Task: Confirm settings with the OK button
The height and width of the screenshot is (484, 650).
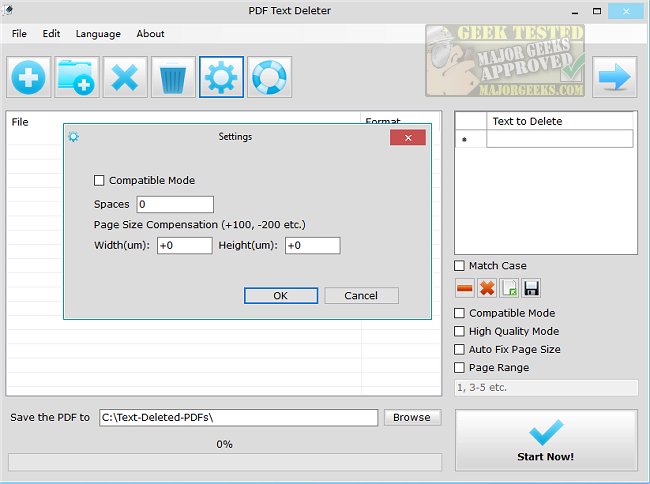Action: point(281,295)
